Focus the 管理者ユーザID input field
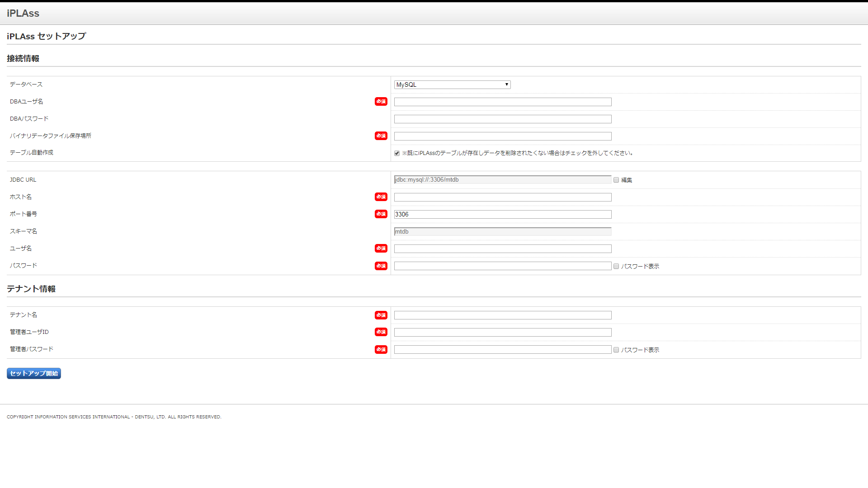868x488 pixels. [x=503, y=333]
